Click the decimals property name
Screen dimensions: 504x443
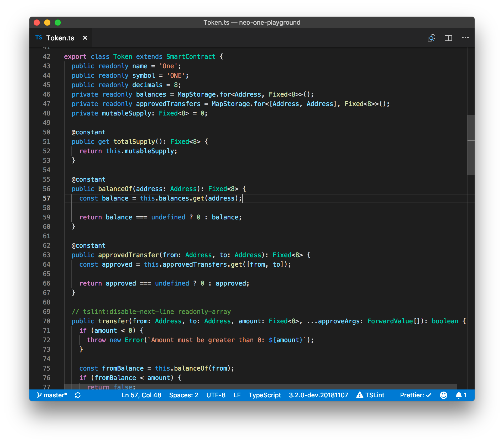tap(147, 85)
